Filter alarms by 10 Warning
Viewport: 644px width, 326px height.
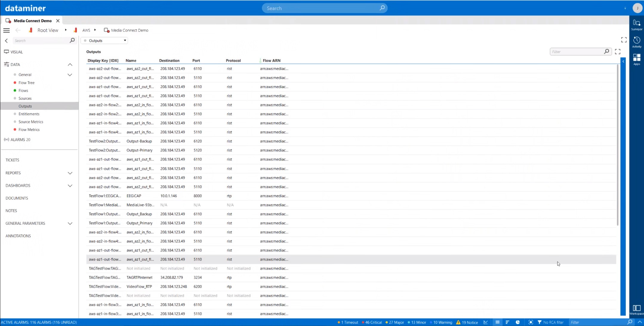tap(441, 322)
